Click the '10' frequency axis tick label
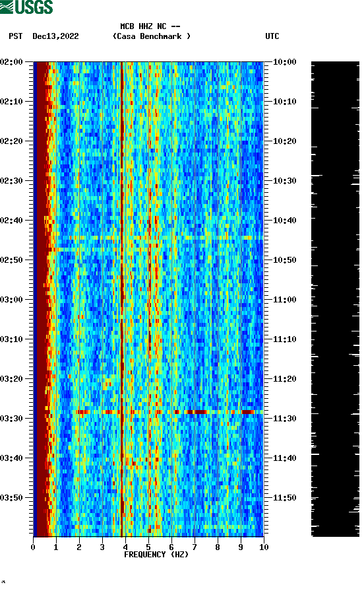Screen dimensions: 364x589 click(x=264, y=547)
